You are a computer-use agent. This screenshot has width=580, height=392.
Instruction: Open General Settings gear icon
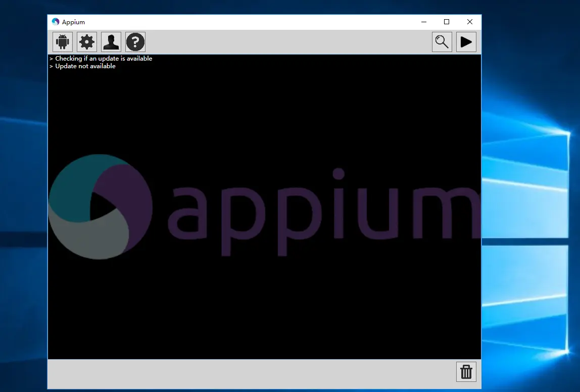coord(87,42)
